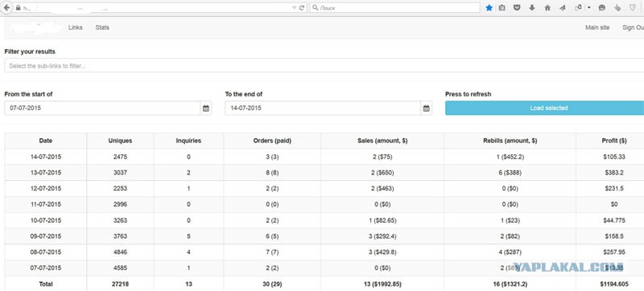Open the downloads arrow icon

tap(532, 8)
